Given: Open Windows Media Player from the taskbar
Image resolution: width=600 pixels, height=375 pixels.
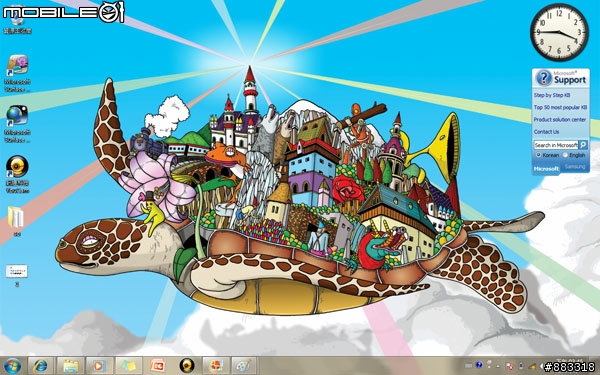Looking at the screenshot, I should click(x=99, y=366).
